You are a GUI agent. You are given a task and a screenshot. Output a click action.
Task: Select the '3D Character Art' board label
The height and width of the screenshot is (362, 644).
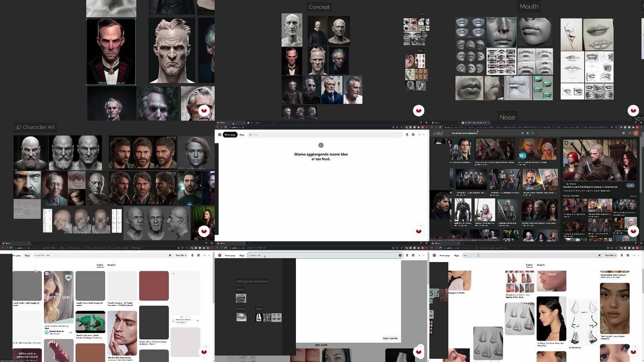coord(35,127)
